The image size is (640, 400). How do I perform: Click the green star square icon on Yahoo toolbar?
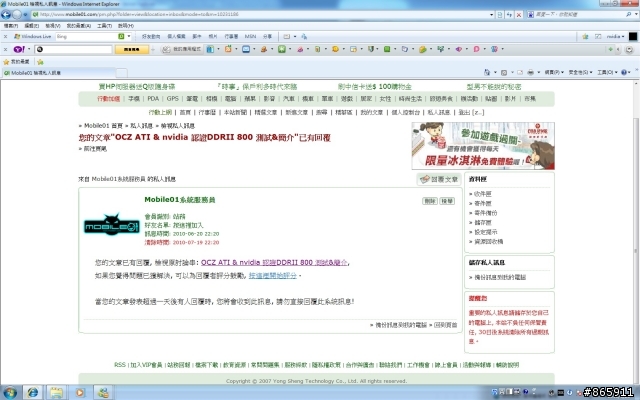pos(282,49)
